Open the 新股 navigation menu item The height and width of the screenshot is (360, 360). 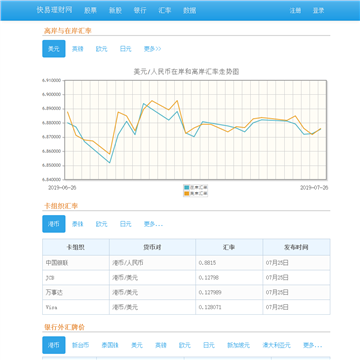[x=115, y=10]
